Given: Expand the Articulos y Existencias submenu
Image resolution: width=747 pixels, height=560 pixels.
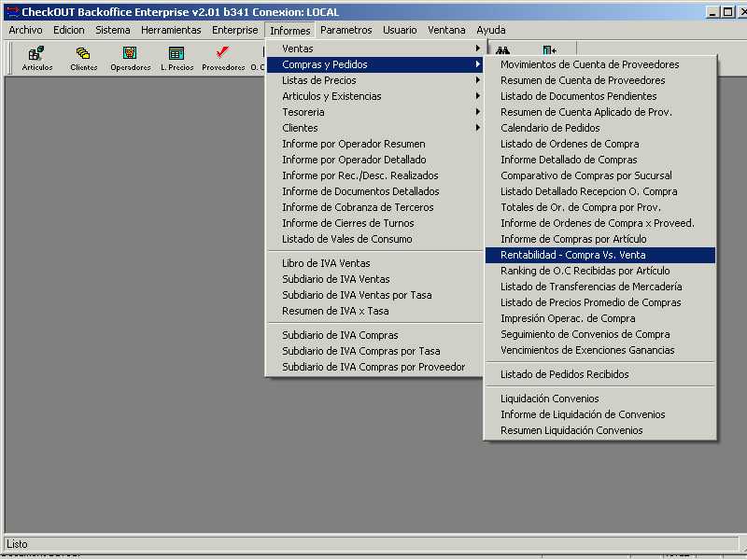Looking at the screenshot, I should pyautogui.click(x=374, y=96).
